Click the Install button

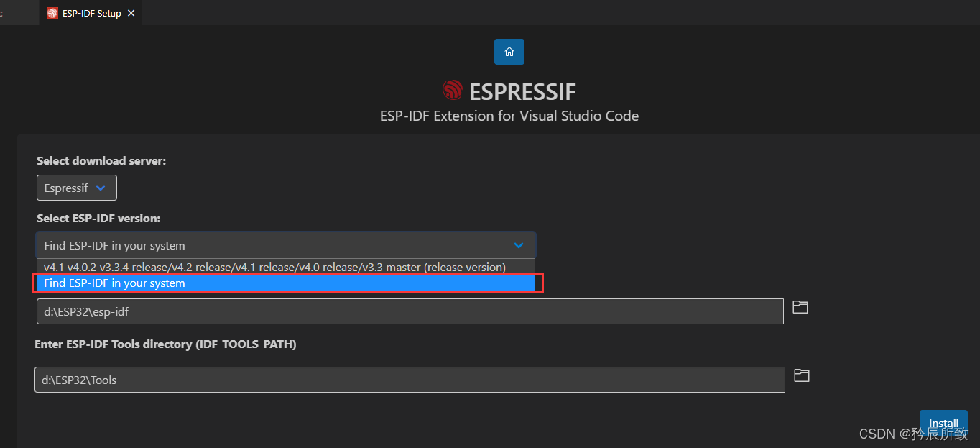pyautogui.click(x=943, y=423)
